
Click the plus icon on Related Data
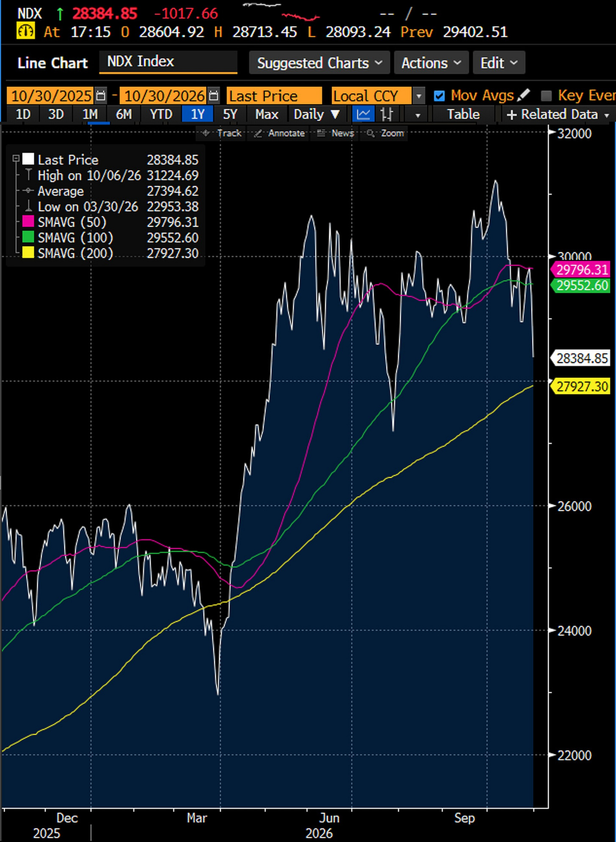click(511, 115)
